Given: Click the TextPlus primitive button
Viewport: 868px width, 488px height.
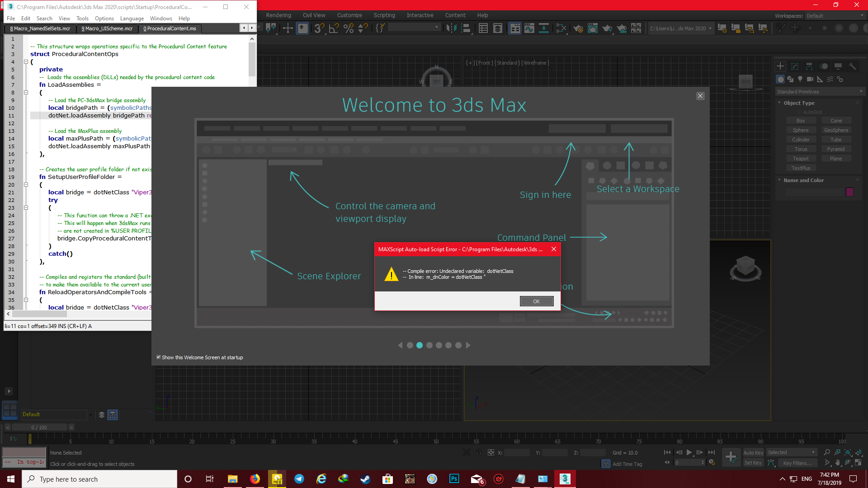Looking at the screenshot, I should click(801, 168).
